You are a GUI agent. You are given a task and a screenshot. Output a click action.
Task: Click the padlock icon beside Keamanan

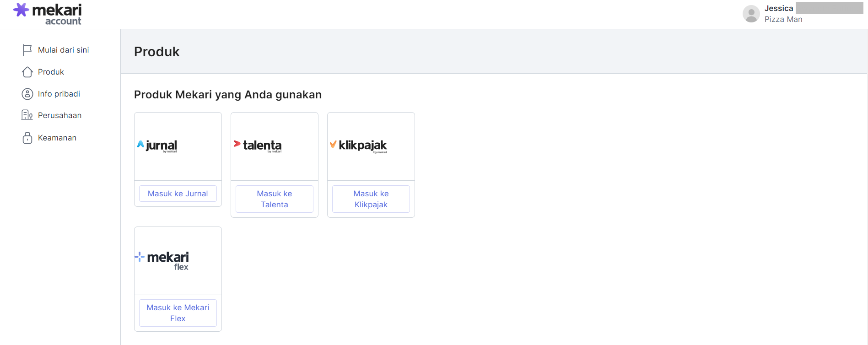(x=27, y=138)
